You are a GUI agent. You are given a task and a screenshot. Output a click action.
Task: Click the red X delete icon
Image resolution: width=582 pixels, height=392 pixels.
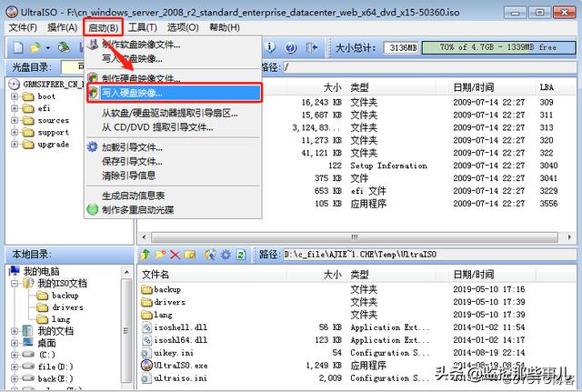click(175, 255)
